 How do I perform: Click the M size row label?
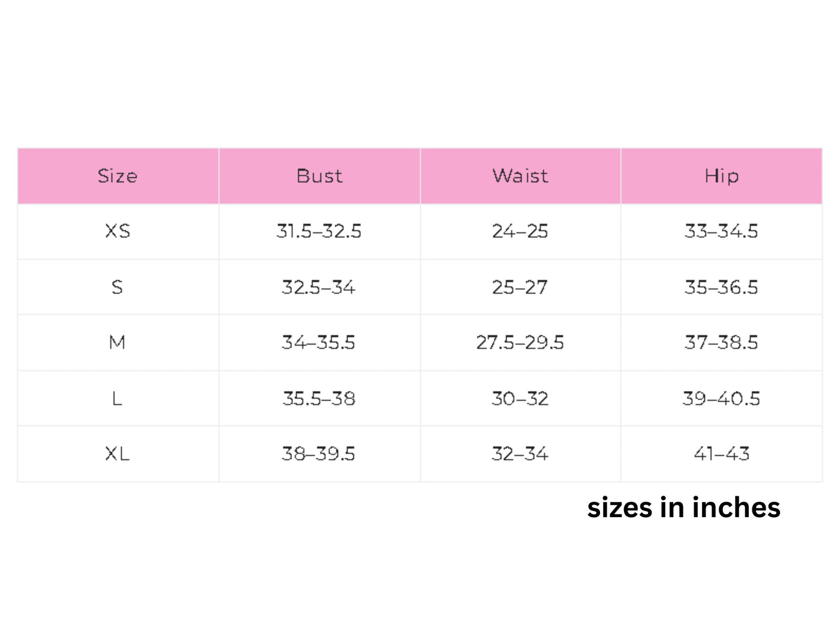coord(118,343)
